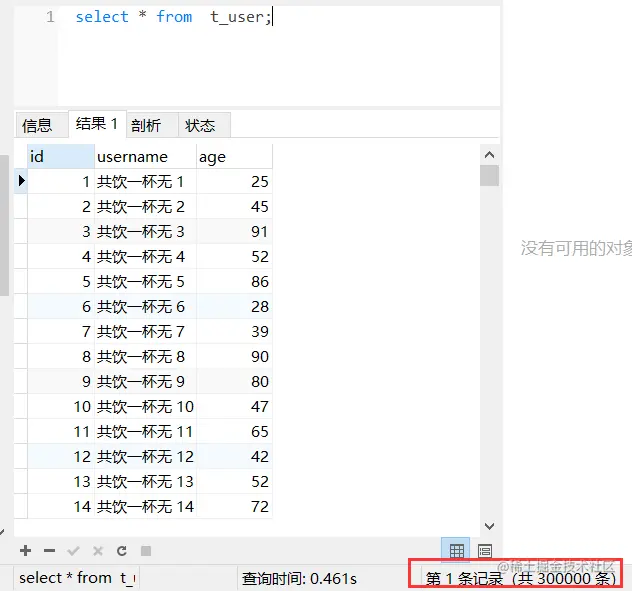Select cell 共饮一杯无 11
The width and height of the screenshot is (632, 591).
(x=146, y=431)
